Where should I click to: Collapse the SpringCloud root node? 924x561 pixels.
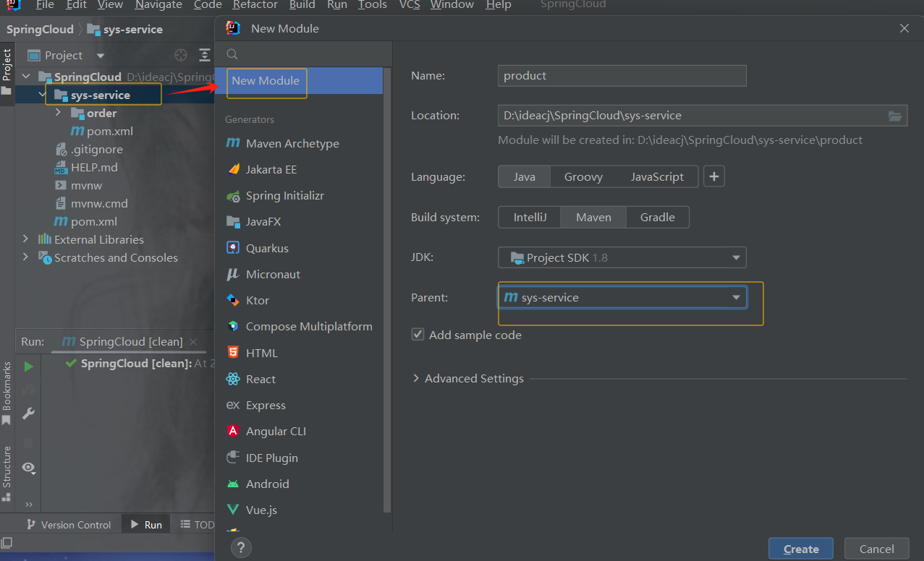(x=26, y=76)
